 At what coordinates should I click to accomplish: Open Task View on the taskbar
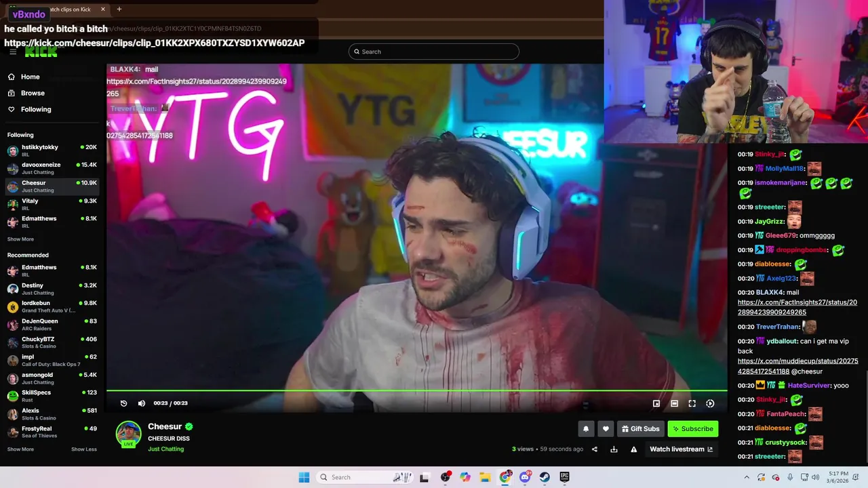point(425,477)
